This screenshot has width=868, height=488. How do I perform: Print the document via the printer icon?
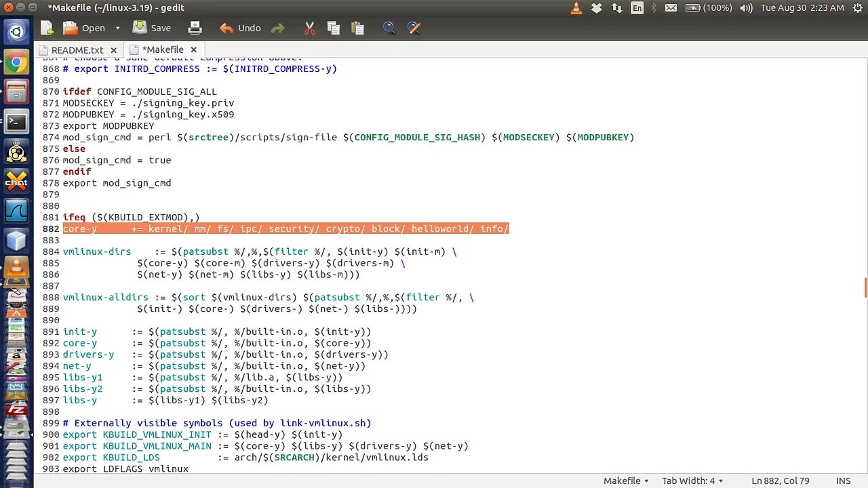pos(195,28)
